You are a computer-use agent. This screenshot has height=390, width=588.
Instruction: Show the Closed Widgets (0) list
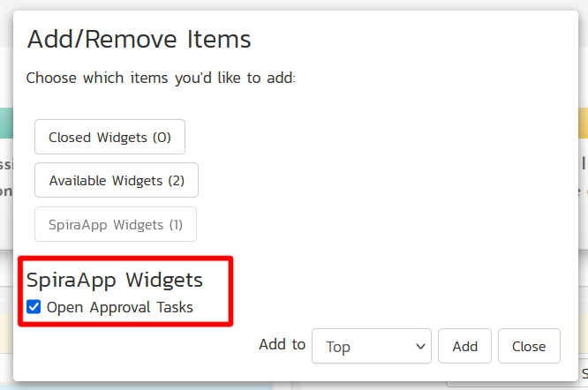pyautogui.click(x=109, y=137)
